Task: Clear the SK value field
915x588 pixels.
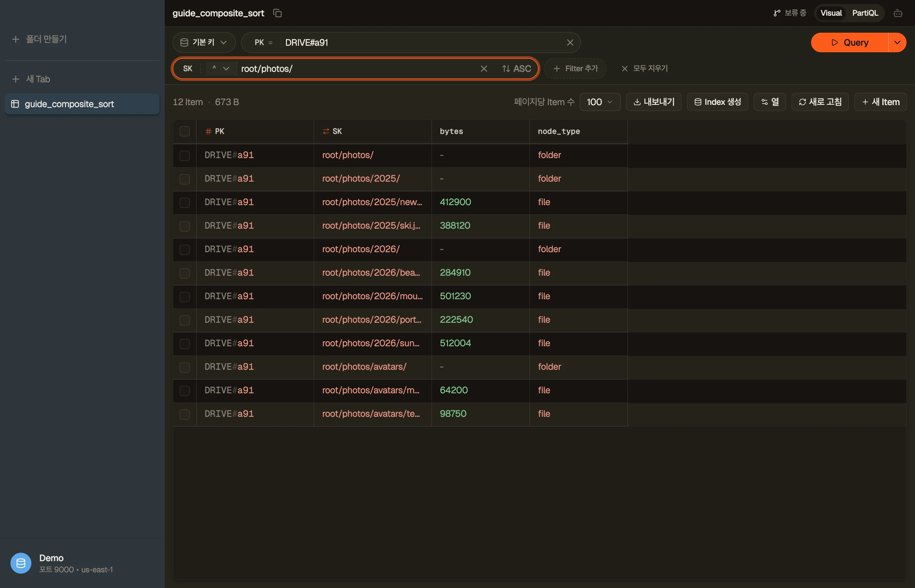Action: point(483,69)
